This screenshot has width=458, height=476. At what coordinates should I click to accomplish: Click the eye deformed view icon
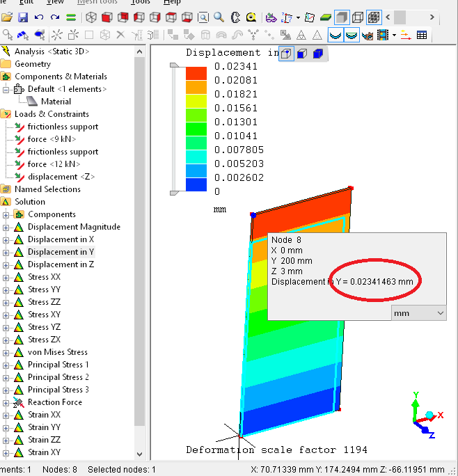(368, 35)
